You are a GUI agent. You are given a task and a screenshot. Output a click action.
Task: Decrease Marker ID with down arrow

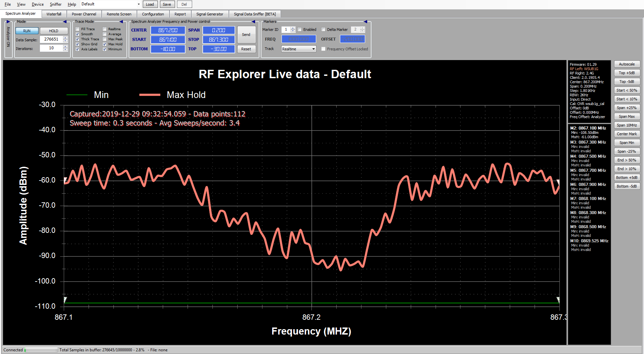pos(293,31)
